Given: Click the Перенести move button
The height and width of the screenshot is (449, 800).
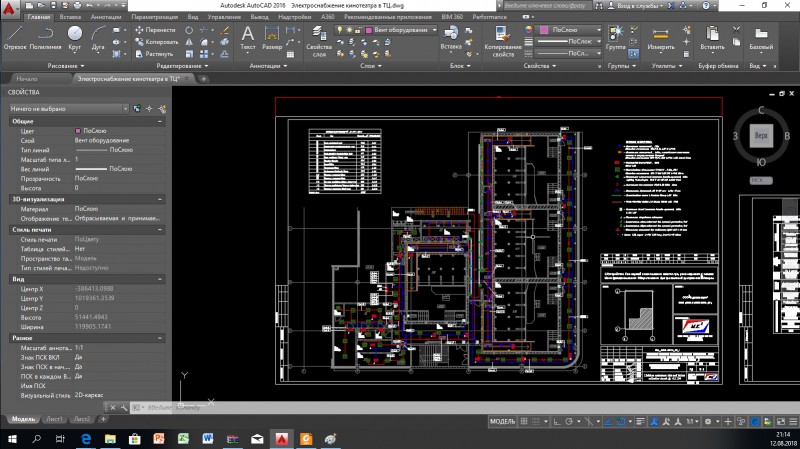Looking at the screenshot, I should (156, 30).
